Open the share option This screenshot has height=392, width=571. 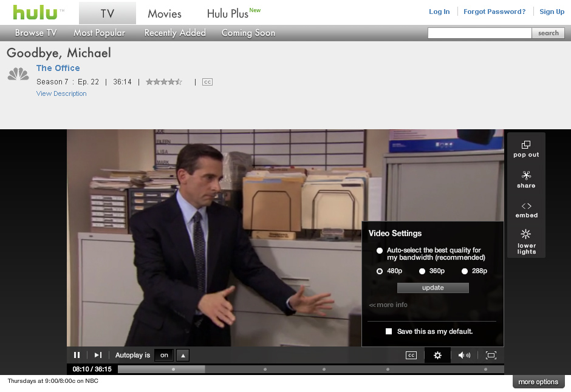[526, 180]
